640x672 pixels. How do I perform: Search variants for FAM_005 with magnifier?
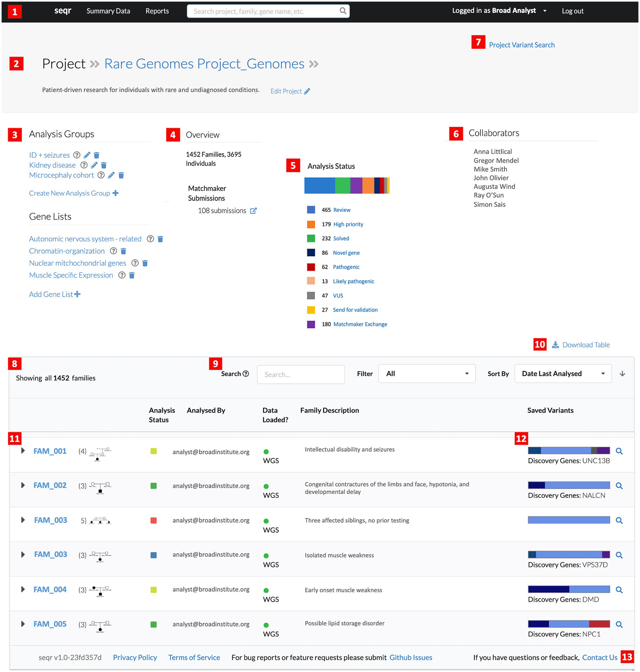tap(619, 624)
